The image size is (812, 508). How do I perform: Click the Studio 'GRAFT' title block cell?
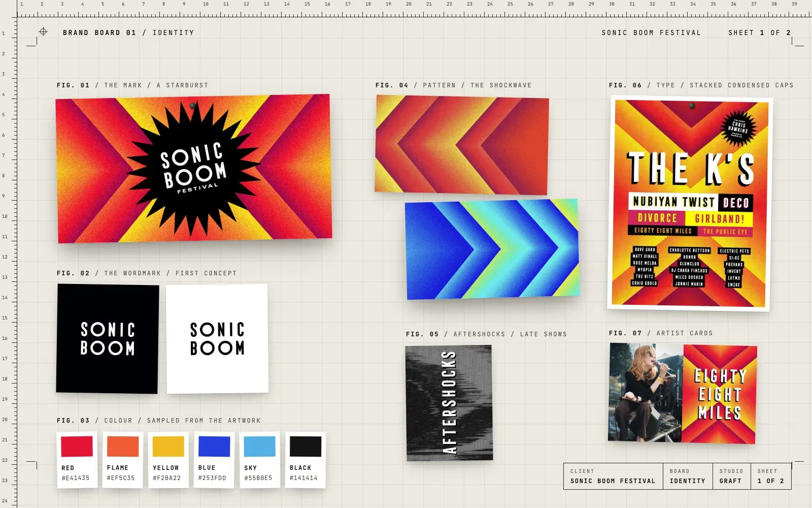731,476
